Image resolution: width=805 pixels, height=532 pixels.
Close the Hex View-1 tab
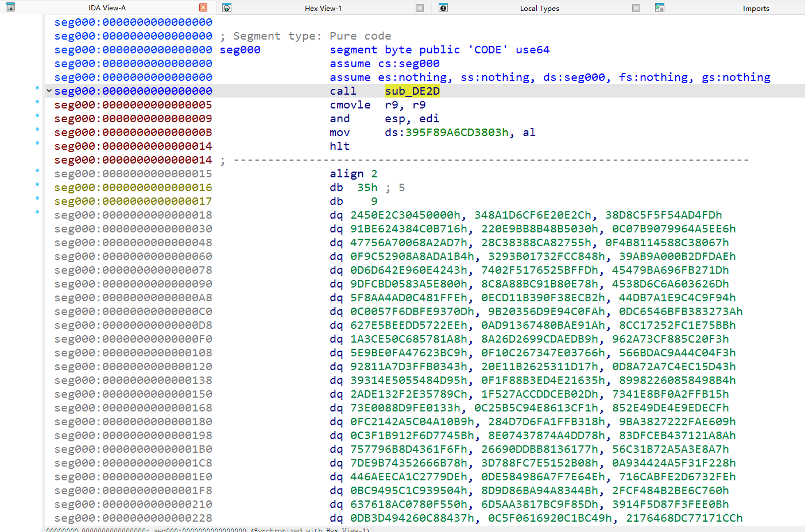coord(420,7)
